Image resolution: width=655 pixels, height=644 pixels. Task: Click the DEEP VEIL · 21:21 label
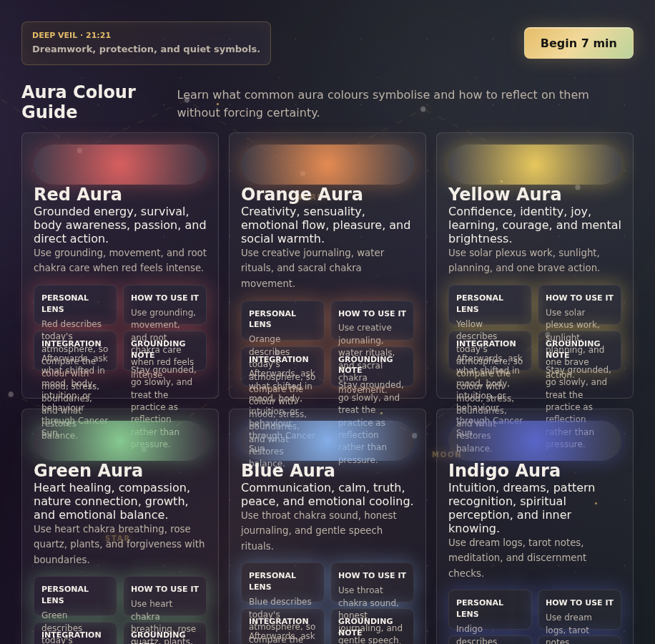[72, 35]
